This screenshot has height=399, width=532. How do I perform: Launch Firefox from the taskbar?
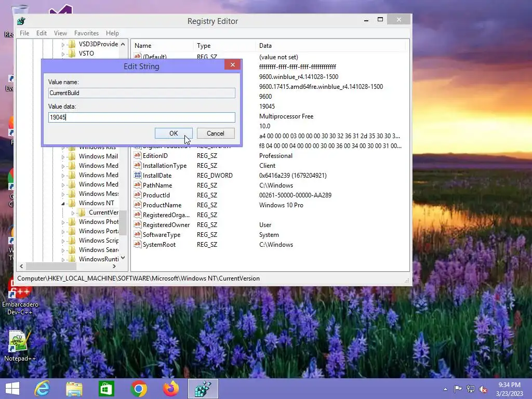click(x=170, y=389)
